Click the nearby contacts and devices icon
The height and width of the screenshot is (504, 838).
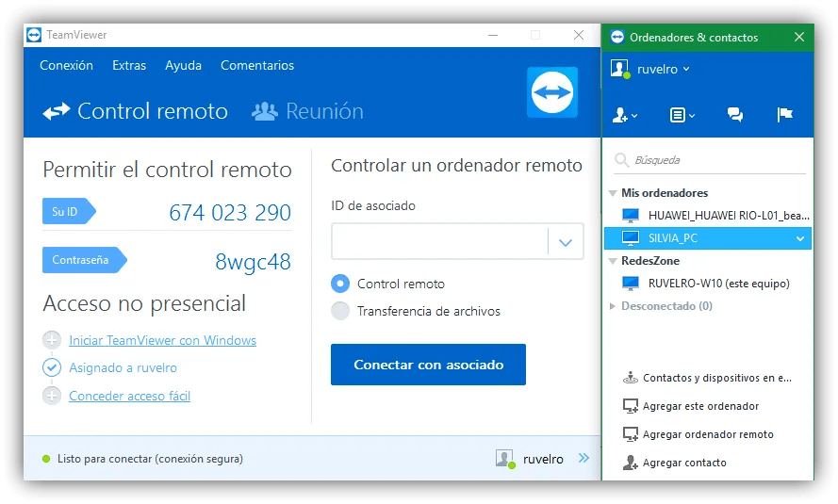click(x=631, y=378)
